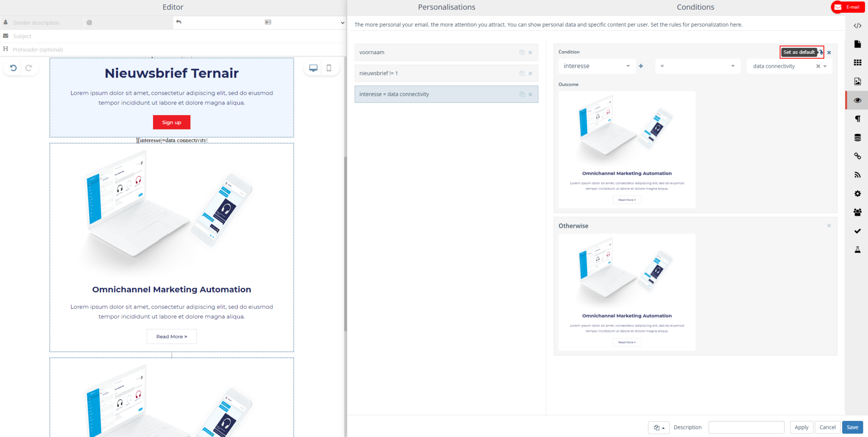This screenshot has width=868, height=437.
Task: Open the paragraph styles icon in sidebar
Action: [x=857, y=119]
